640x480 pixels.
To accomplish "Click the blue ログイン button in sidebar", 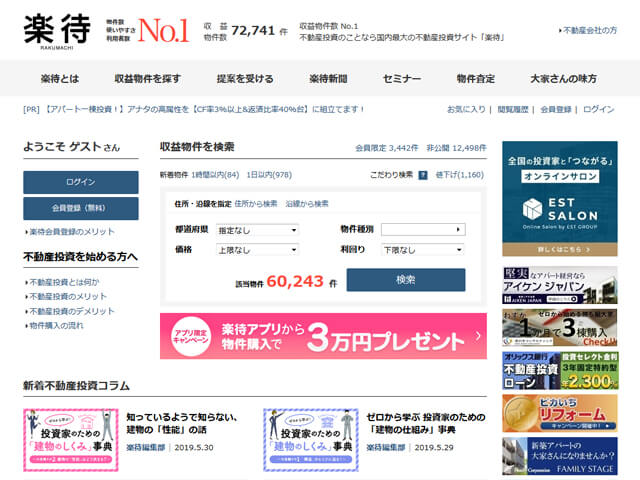I will coord(81,182).
